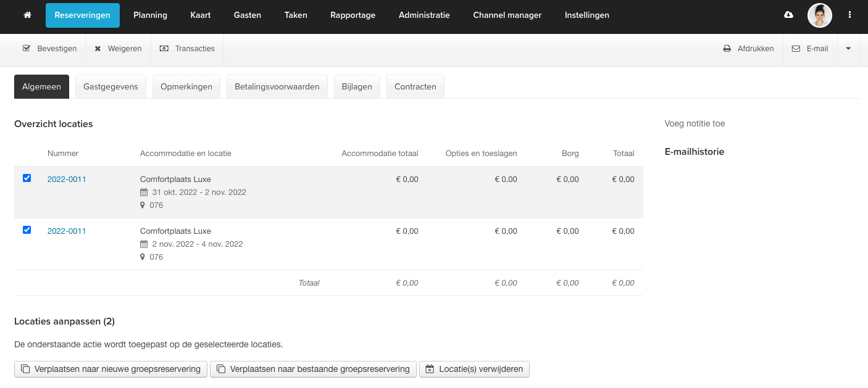Open the Planning menu
Image resolution: width=868 pixels, height=388 pixels.
(150, 15)
